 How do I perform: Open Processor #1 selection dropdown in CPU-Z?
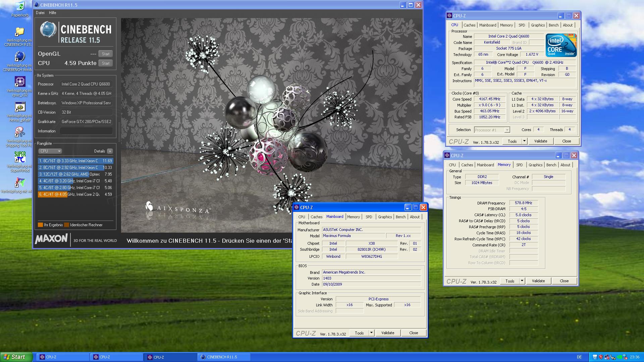click(x=492, y=130)
